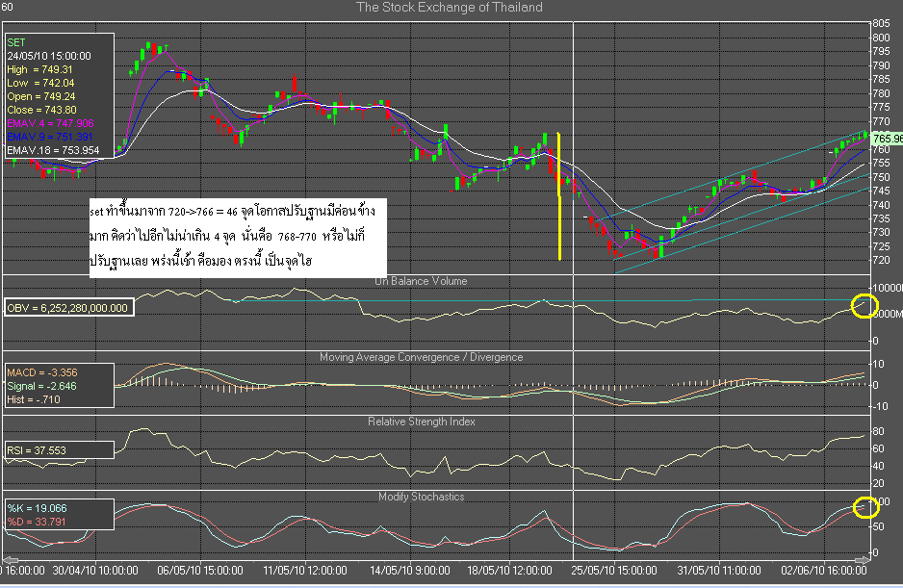Click the current price tag 765.96 on the price axis
903x588 pixels.
point(887,139)
